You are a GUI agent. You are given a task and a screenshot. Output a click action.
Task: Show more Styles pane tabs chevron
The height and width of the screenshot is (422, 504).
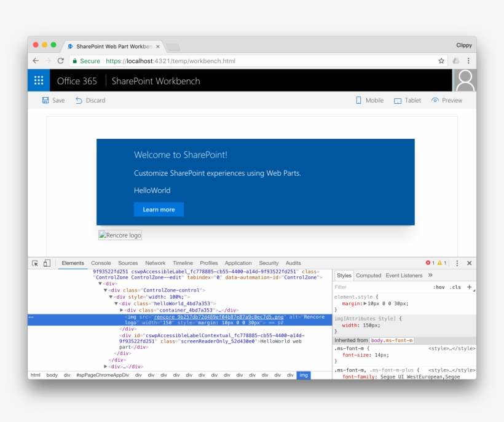(x=430, y=275)
